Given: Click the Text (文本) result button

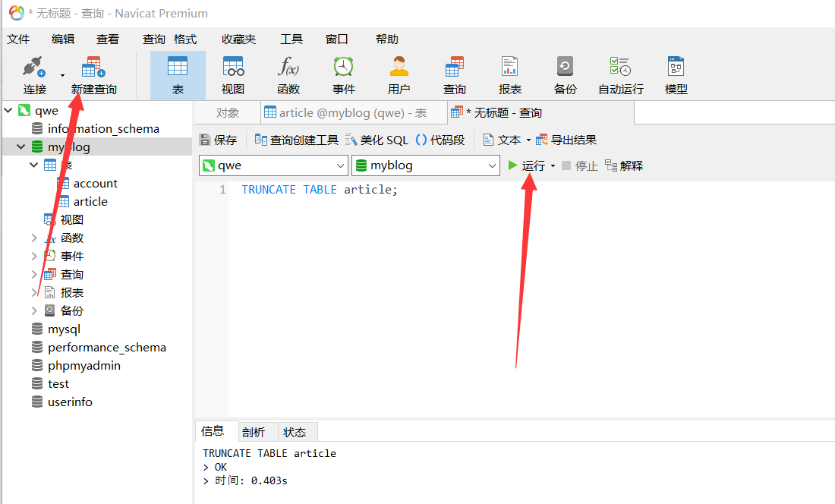Looking at the screenshot, I should coord(502,140).
